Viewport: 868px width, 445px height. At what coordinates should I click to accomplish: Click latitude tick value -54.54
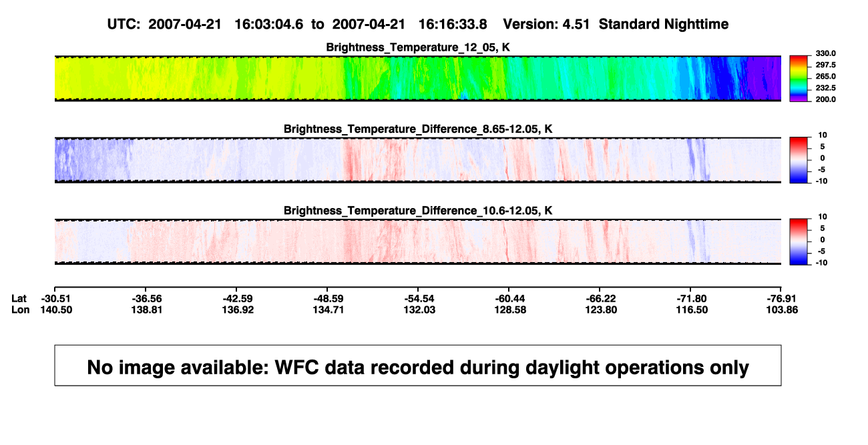[x=418, y=298]
